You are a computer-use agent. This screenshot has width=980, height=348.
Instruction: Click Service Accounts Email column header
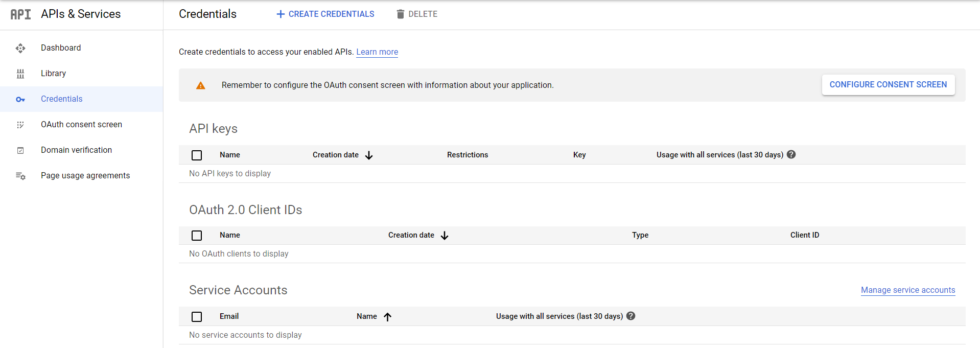pyautogui.click(x=229, y=316)
